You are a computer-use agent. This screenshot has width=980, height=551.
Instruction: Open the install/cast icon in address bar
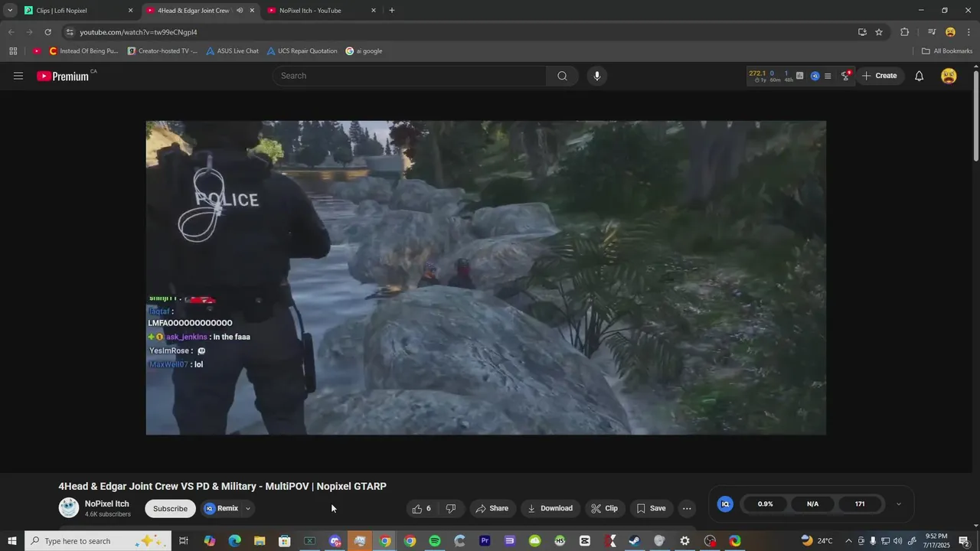862,32
